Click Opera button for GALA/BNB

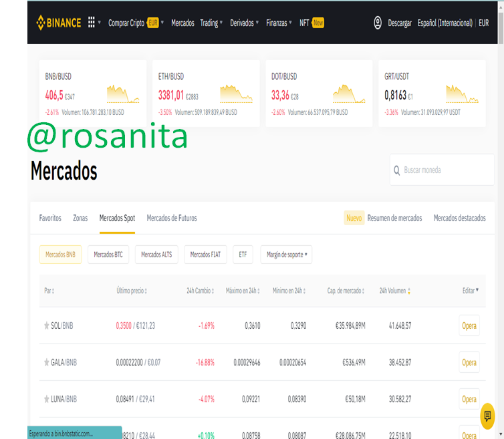[x=469, y=363]
